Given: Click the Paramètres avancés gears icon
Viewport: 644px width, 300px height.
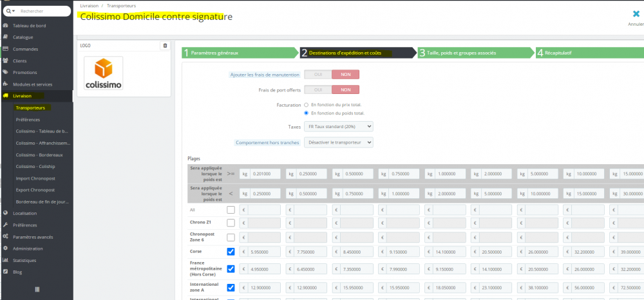Looking at the screenshot, I should [5, 237].
